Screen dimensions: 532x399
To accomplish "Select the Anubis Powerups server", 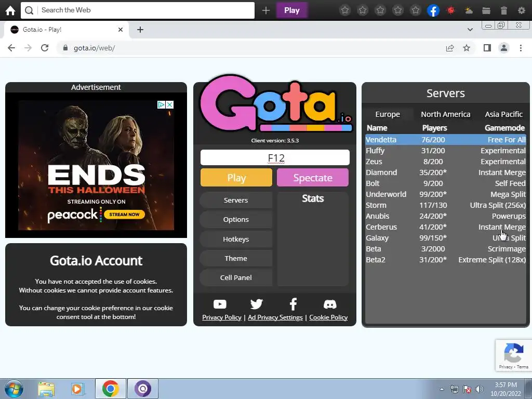I will pos(445,216).
